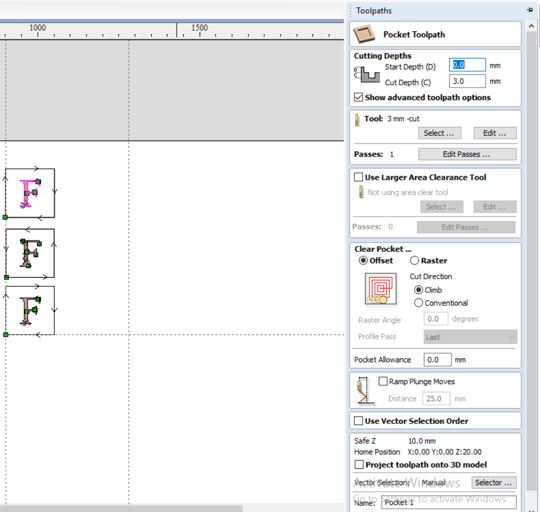540x512 pixels.
Task: Click the 3 mm tool bit icon
Action: point(357,120)
